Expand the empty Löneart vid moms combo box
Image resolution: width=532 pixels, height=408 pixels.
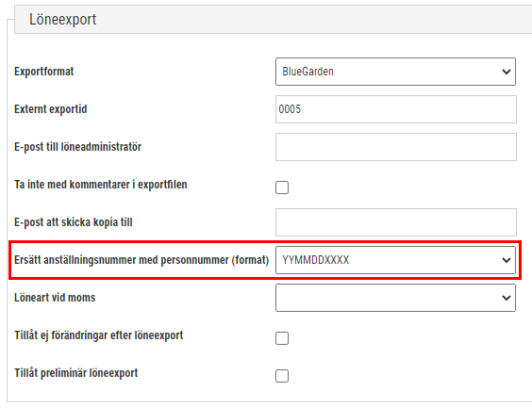coord(395,298)
